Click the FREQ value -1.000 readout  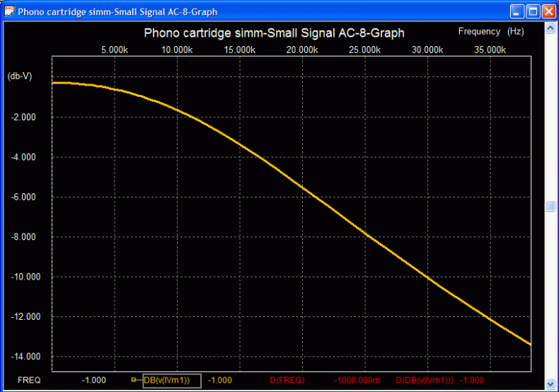93,380
